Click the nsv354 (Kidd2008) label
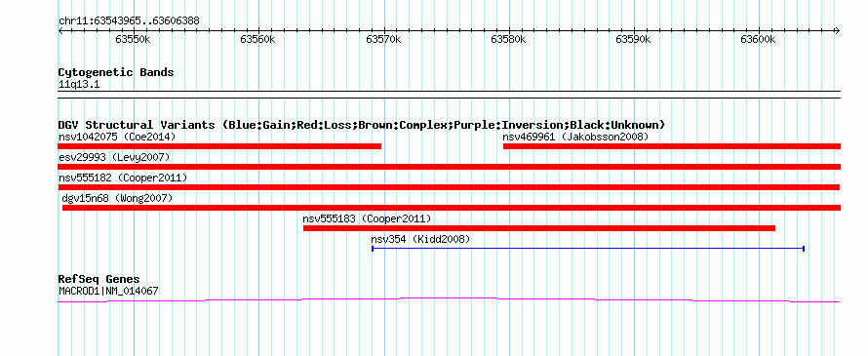868x356 pixels. [420, 239]
